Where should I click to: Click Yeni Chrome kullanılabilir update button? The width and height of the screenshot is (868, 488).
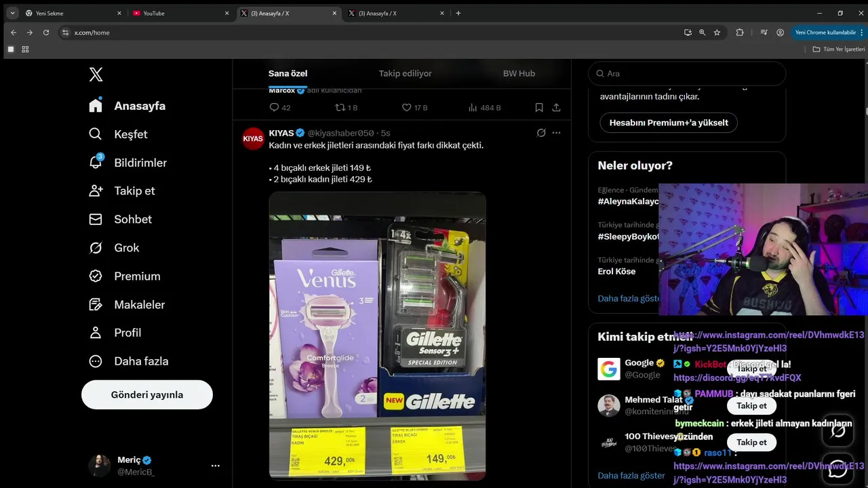tap(829, 32)
